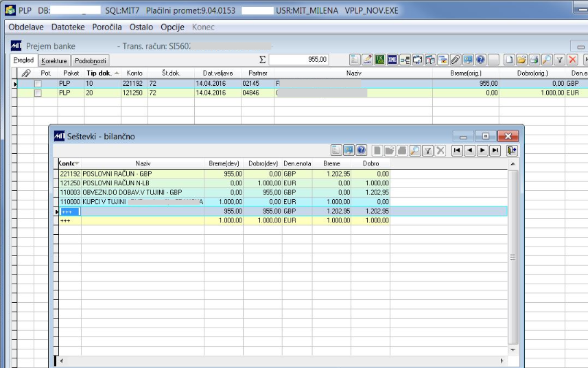Click partner code 04846 cell
Viewport: 588px width, 368px height.
pos(257,93)
